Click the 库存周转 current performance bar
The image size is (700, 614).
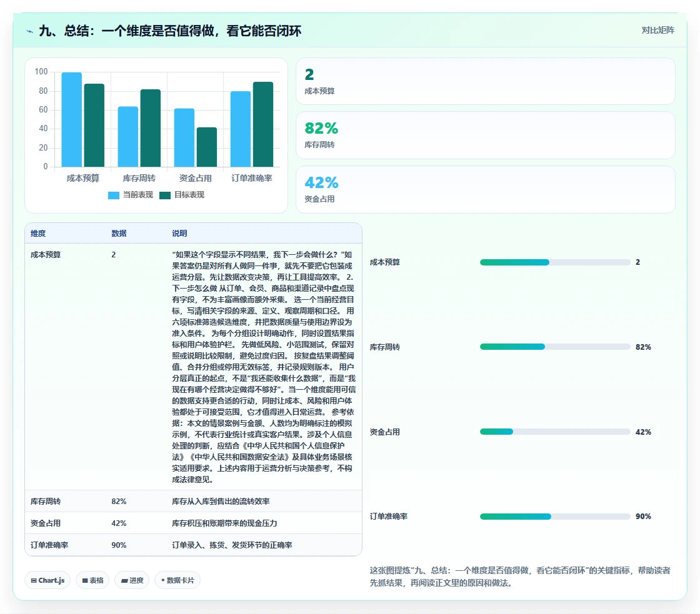coord(127,137)
